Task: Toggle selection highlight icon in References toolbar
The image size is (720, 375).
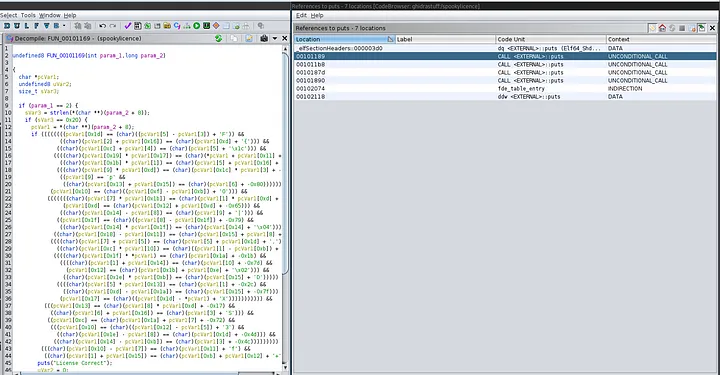Action: (x=652, y=28)
